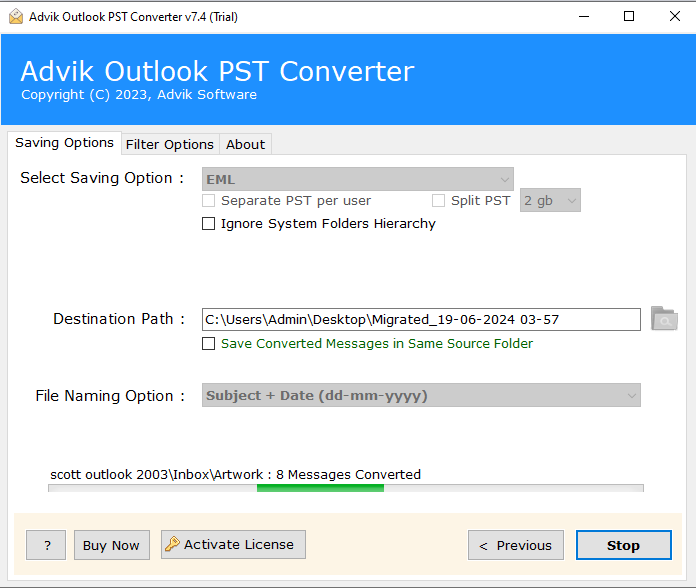Image resolution: width=696 pixels, height=588 pixels.
Task: Click the 'Select Saving Option :' label
Action: [x=103, y=178]
